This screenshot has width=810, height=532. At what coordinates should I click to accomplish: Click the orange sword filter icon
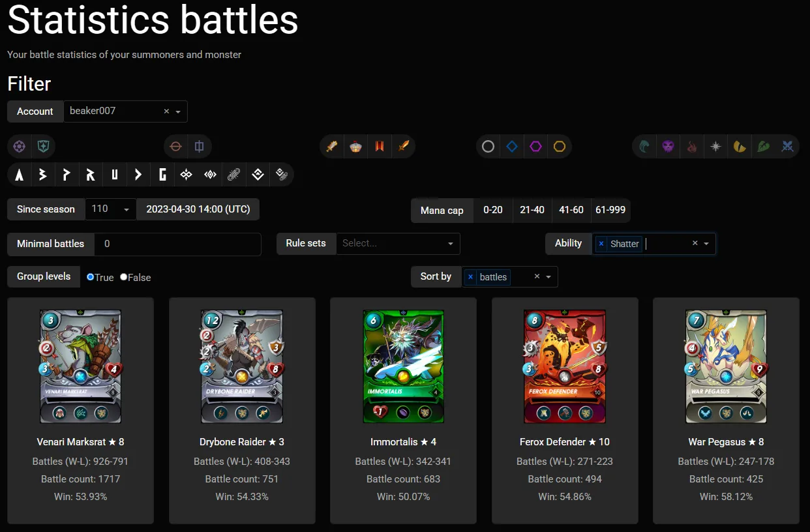tap(403, 147)
